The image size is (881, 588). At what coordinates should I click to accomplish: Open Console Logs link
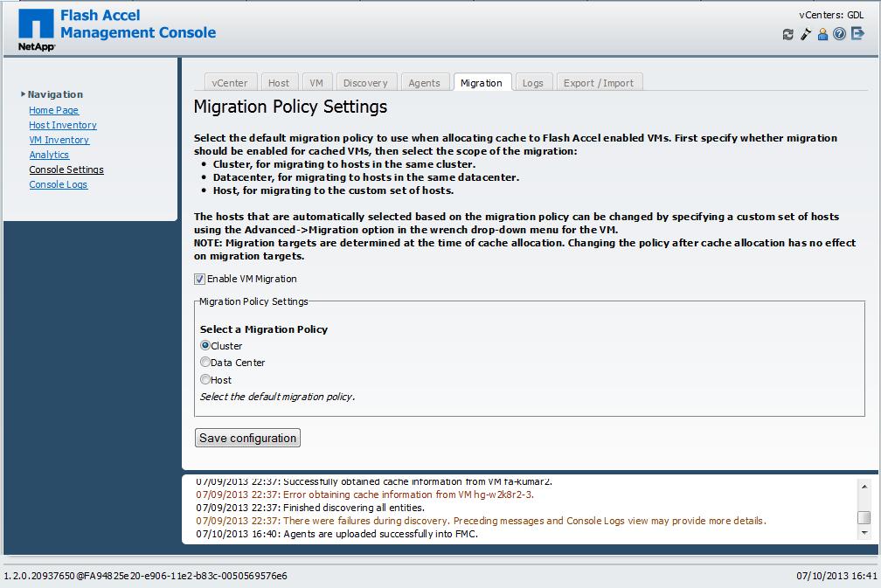click(x=59, y=184)
